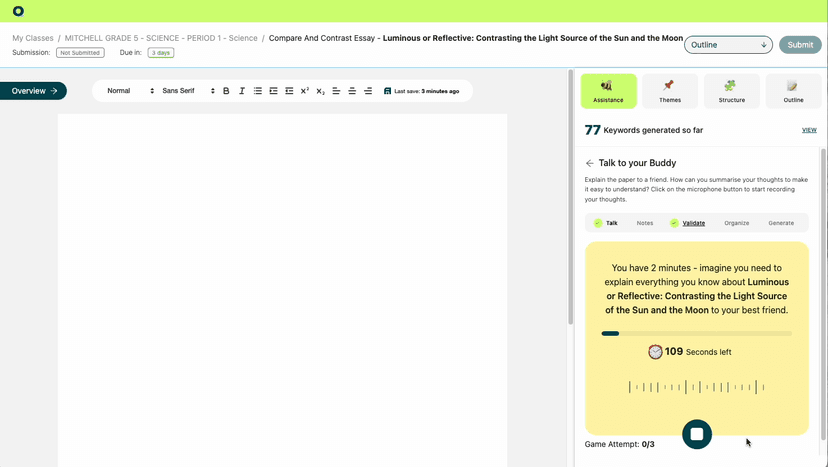
Task: Toggle bold formatting
Action: point(226,91)
